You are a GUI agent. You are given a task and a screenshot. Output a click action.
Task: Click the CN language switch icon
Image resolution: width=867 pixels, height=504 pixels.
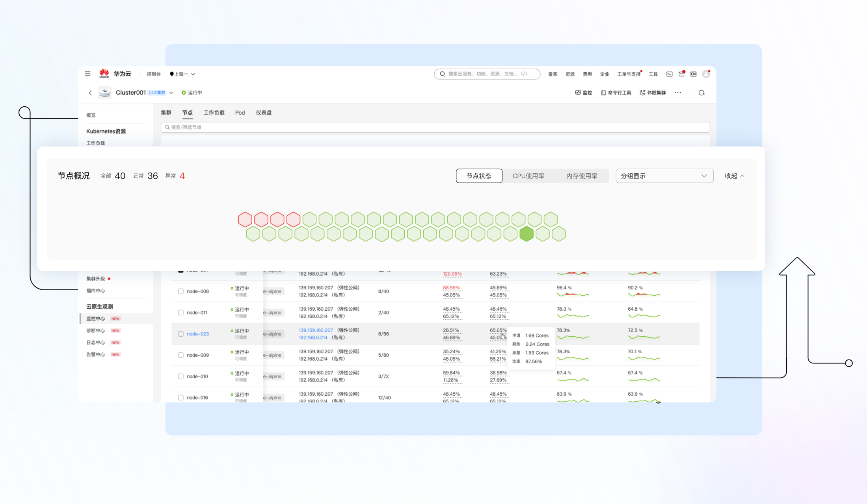693,74
